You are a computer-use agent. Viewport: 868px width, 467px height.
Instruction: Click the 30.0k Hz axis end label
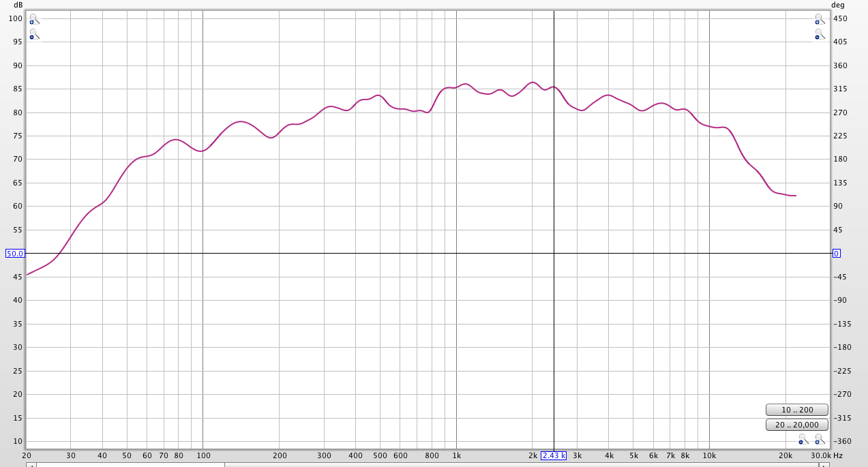tap(828, 455)
